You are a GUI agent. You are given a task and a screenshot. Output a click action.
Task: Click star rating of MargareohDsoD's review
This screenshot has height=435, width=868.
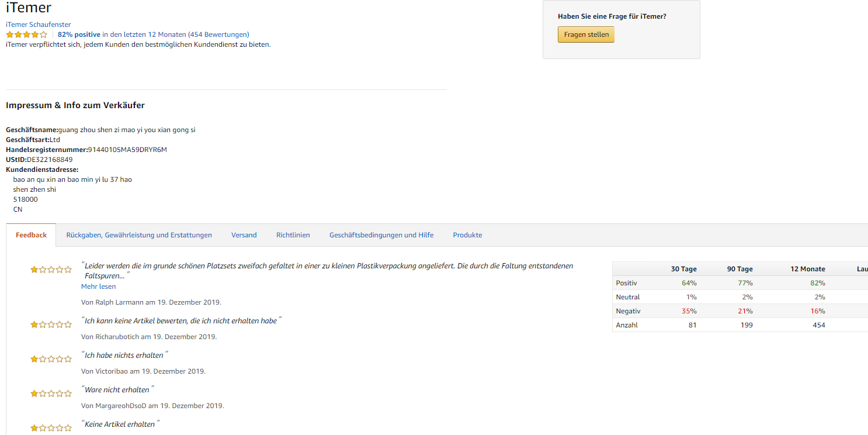51,393
